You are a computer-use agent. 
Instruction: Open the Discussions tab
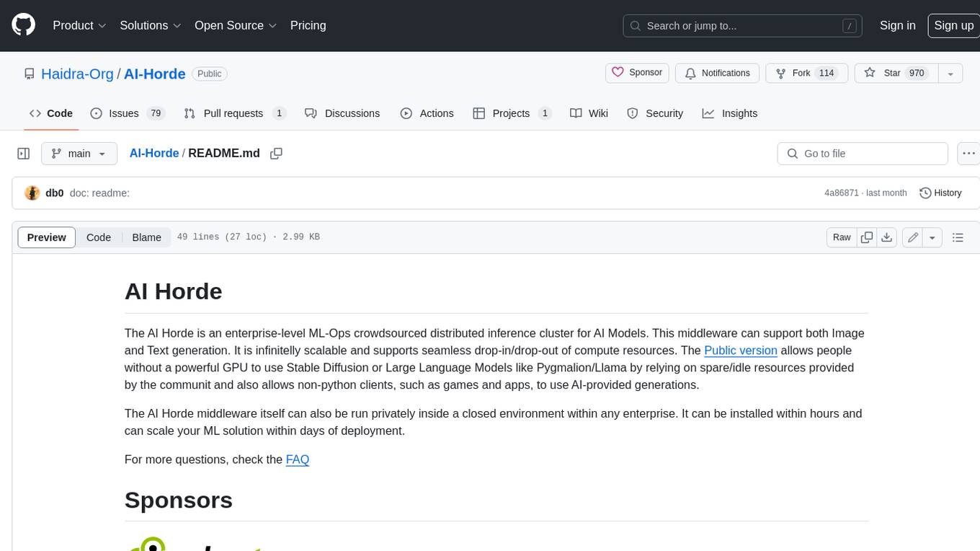click(x=342, y=113)
